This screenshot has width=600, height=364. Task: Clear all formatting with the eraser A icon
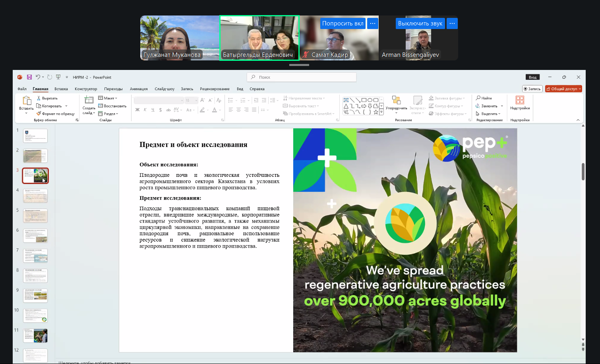[x=219, y=101]
